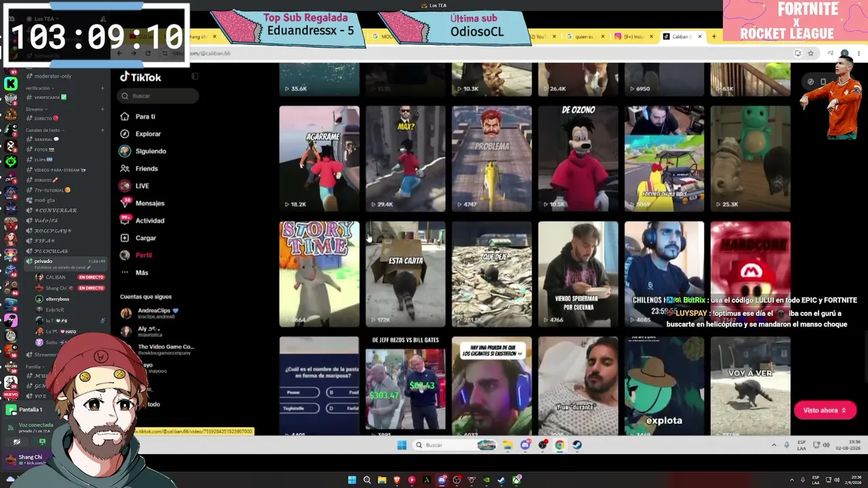
Task: Open The Video Game Co... followed account
Action: [x=157, y=349]
